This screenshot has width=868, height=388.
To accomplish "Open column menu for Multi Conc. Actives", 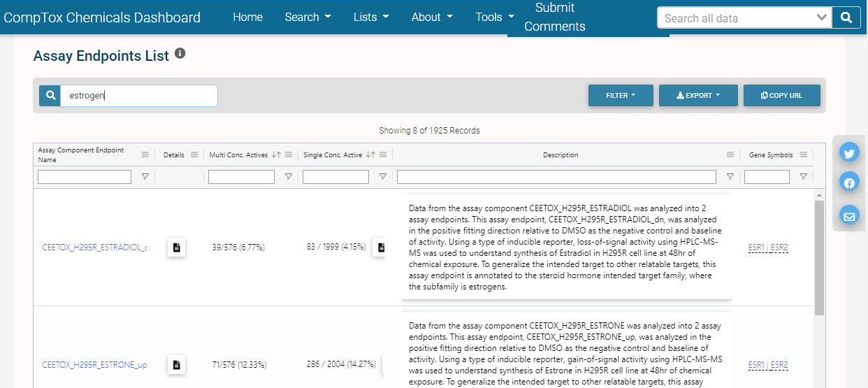I will (x=289, y=155).
